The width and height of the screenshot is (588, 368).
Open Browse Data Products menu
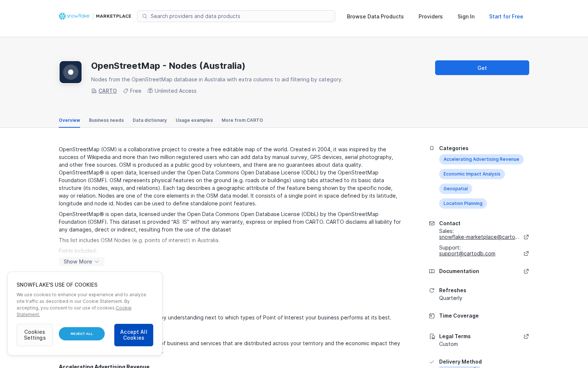coord(375,17)
